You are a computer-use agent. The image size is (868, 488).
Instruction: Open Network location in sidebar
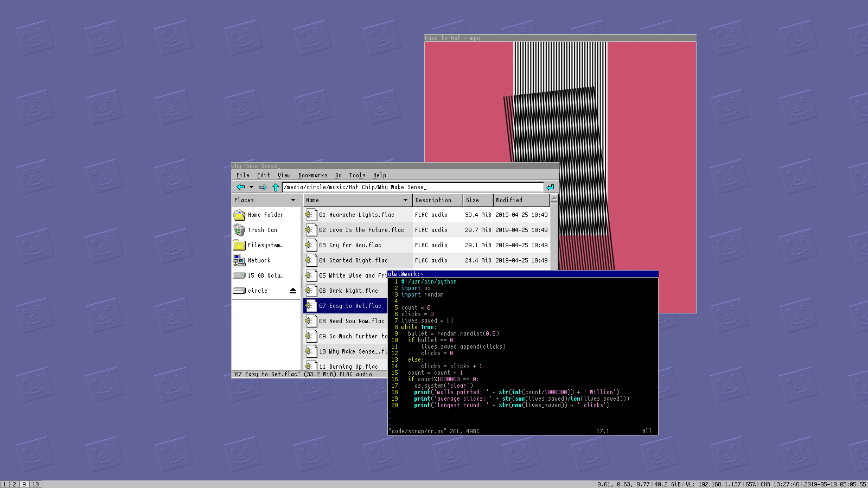(259, 260)
